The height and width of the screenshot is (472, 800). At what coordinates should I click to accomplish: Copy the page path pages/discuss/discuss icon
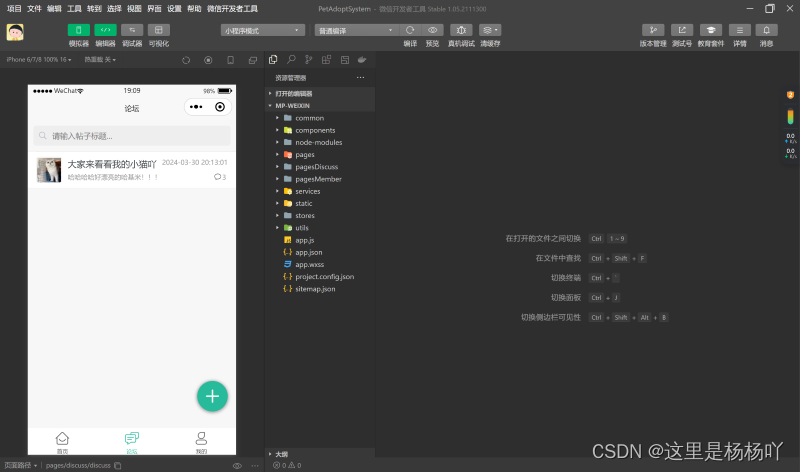(118, 466)
